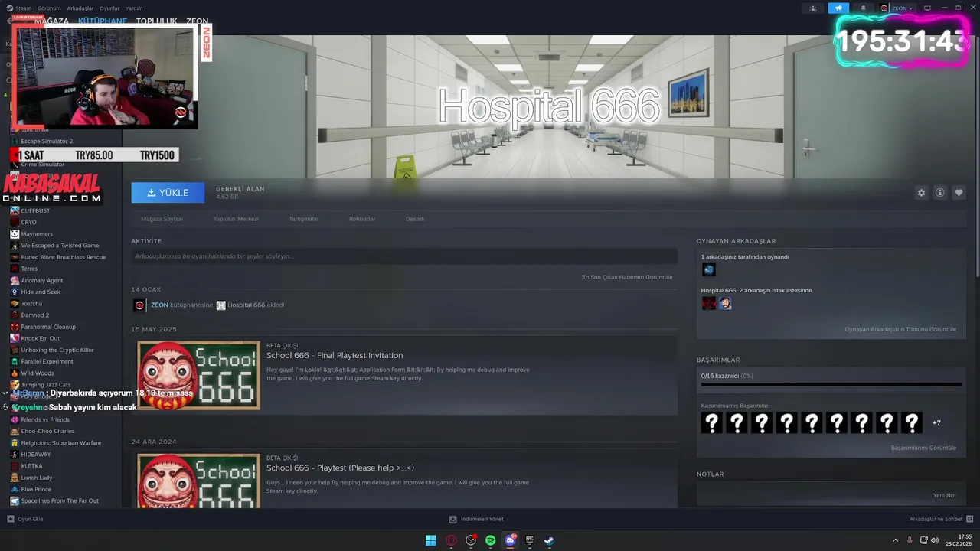Click School 666 thumbnail of 15 May post
Viewport: 980px width, 551px height.
click(x=198, y=375)
